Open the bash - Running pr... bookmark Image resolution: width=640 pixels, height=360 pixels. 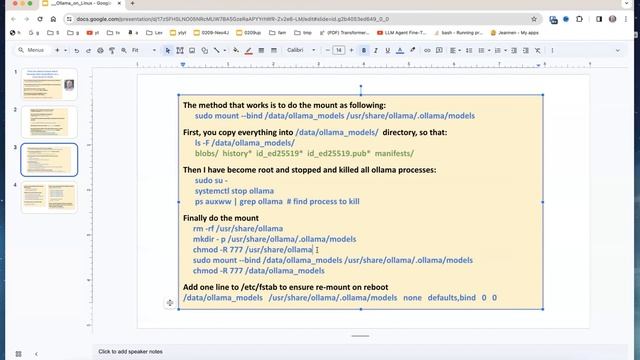[x=458, y=33]
